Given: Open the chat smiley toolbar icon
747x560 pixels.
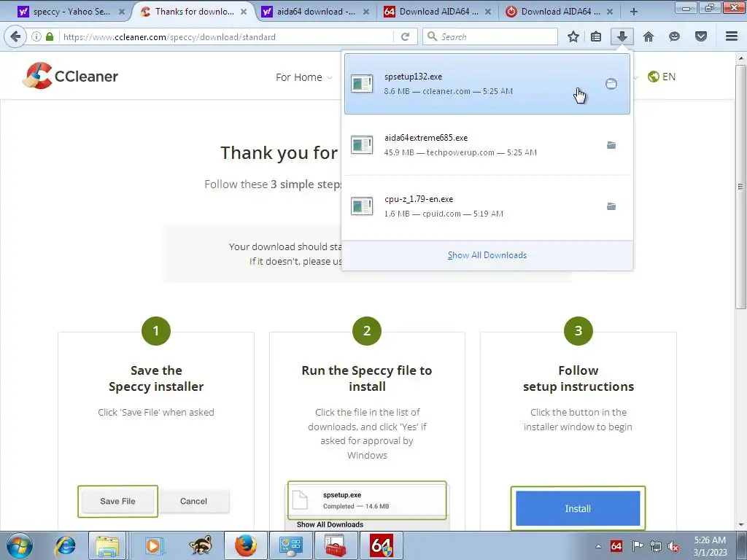Looking at the screenshot, I should point(674,36).
